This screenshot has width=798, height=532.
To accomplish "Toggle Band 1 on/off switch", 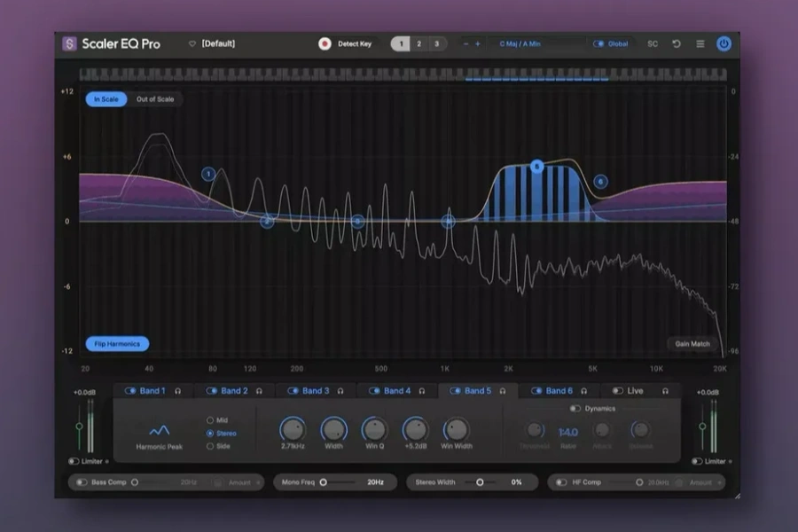I will (x=130, y=391).
